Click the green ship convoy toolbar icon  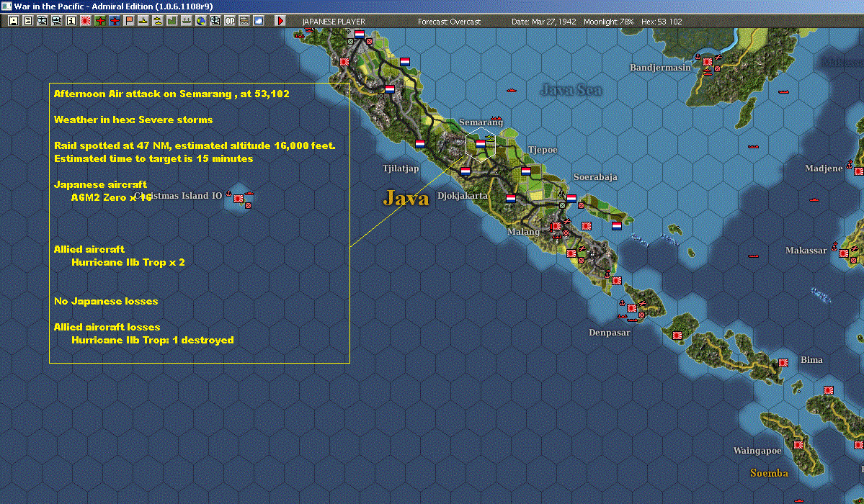[186, 21]
